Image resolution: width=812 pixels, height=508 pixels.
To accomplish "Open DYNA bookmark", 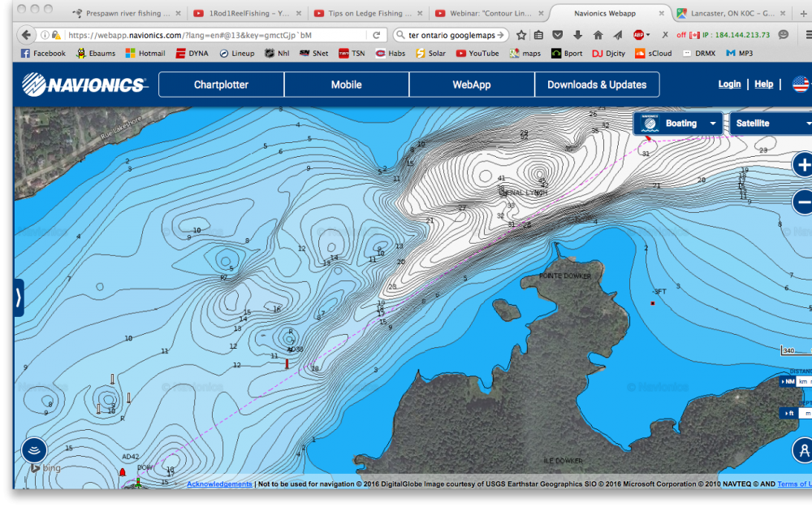I will [x=192, y=53].
